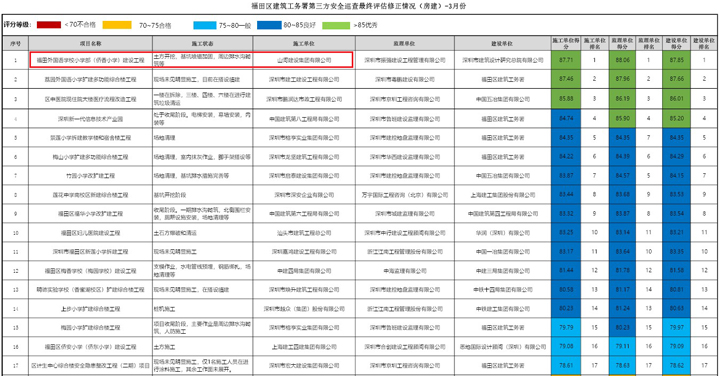Click the sheet title mentioning 3月份
Image resolution: width=720 pixels, height=376 pixels.
click(359, 6)
